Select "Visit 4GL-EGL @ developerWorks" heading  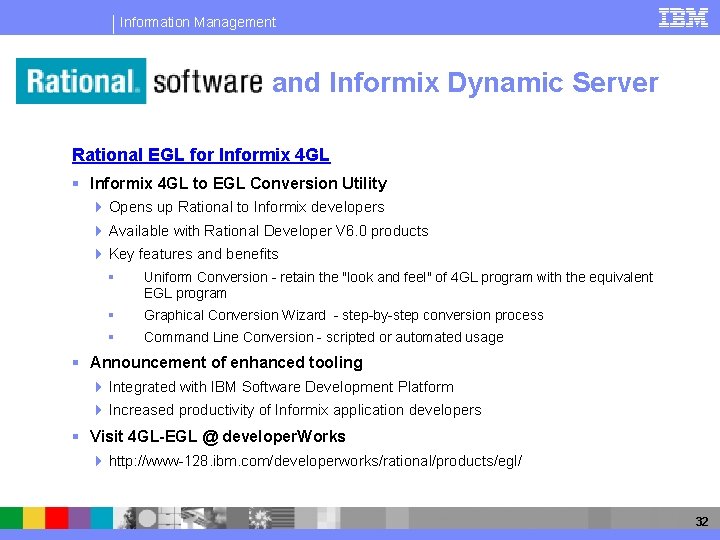tap(218, 436)
